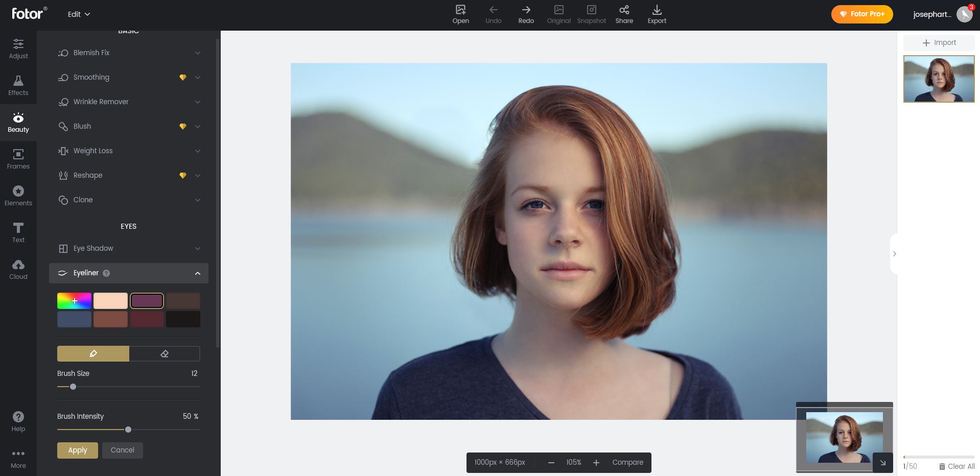Apply the eyeliner changes

77,450
